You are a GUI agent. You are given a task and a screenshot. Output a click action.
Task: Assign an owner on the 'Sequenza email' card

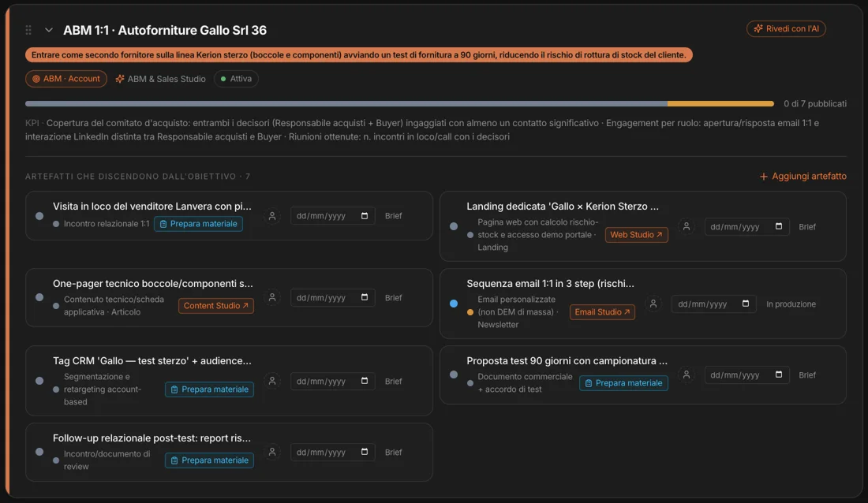653,304
